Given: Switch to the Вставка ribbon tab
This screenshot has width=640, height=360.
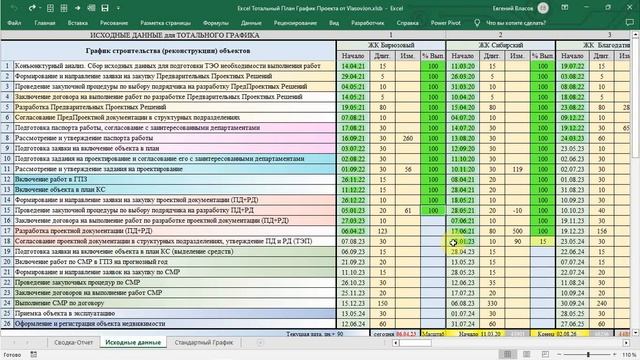Looking at the screenshot, I should [78, 23].
